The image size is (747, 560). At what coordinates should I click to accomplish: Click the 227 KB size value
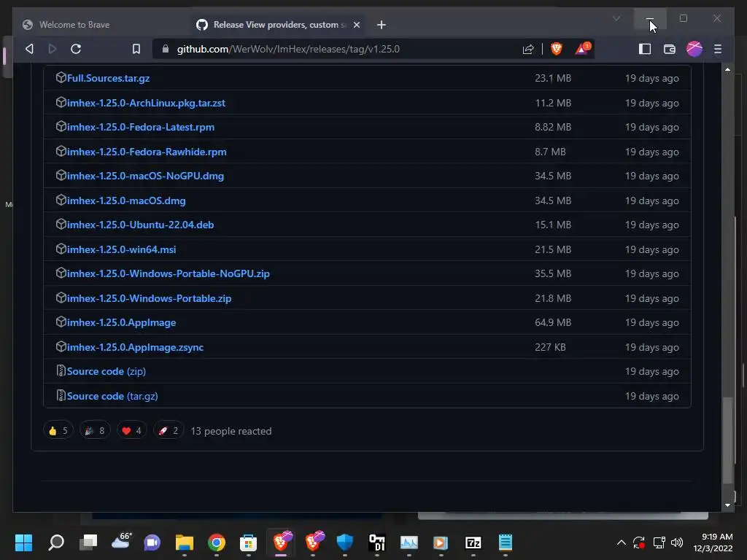550,347
